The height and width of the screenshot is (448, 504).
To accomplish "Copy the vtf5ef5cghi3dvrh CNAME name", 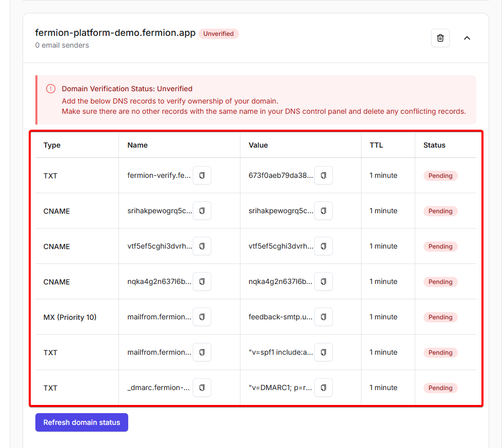I will tap(202, 246).
